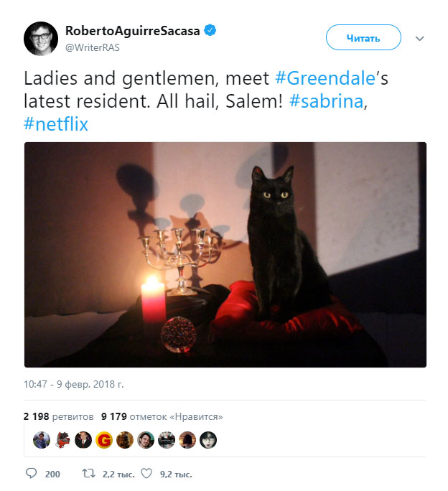Screen dimensions: 448x491
Task: Click the blue verified badge
Action: click(210, 30)
